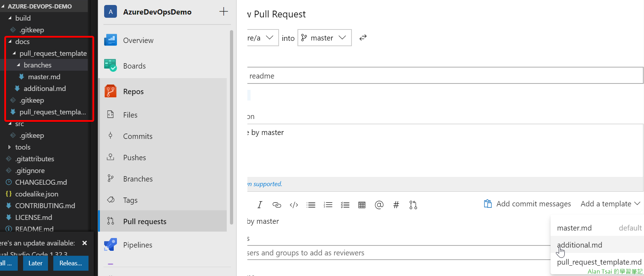Open Tags page link

(130, 200)
